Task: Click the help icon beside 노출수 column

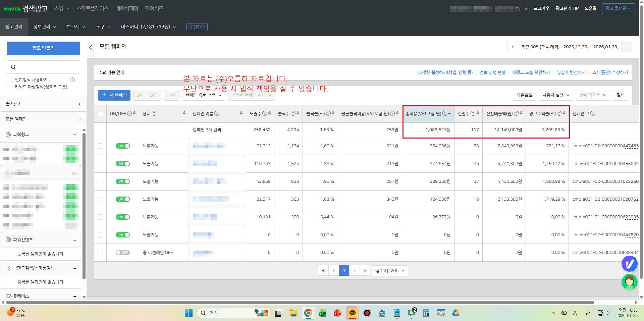Action: point(265,113)
